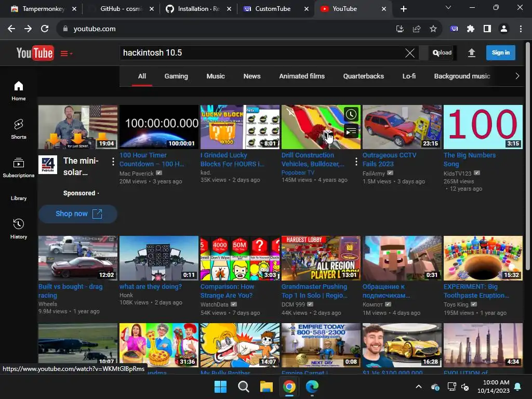Open Popobear TV channel link
Image resolution: width=532 pixels, height=399 pixels.
pyautogui.click(x=298, y=172)
